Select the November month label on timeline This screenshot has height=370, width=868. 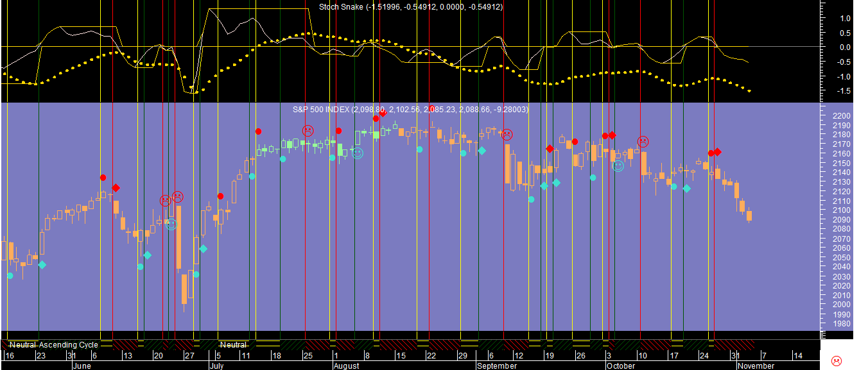click(755, 366)
